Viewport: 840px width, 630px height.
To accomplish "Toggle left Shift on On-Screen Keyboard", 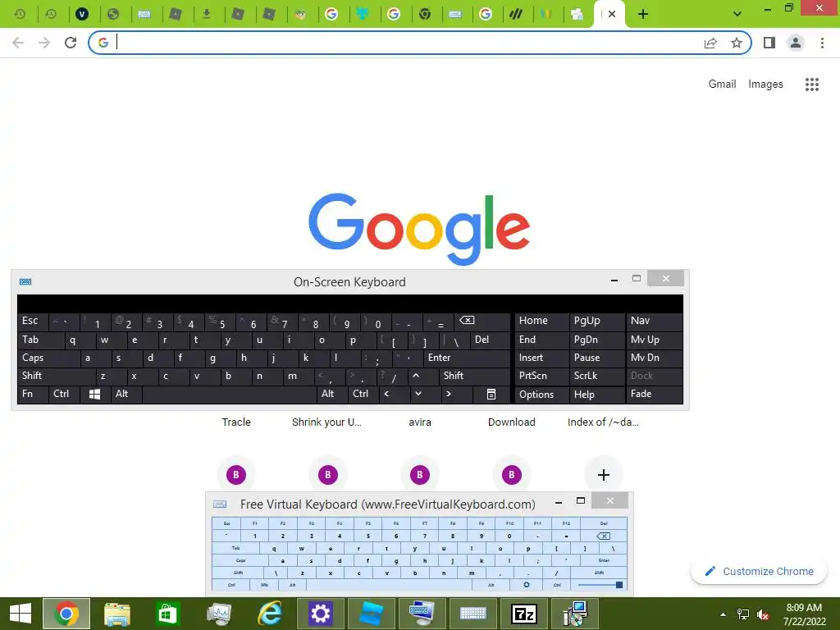I will pyautogui.click(x=57, y=376).
